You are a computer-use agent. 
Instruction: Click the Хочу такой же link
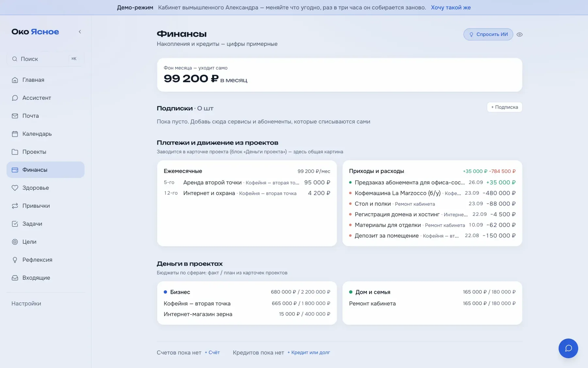pyautogui.click(x=450, y=8)
